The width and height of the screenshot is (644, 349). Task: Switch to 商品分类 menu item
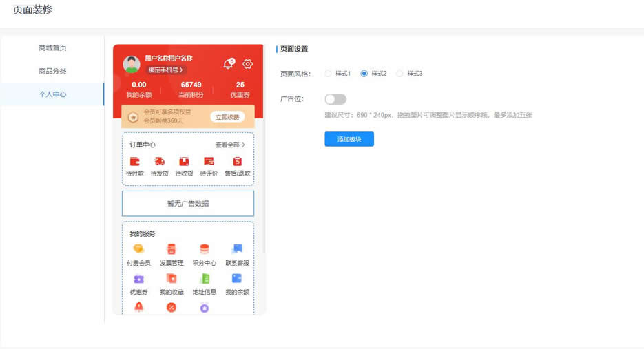click(x=52, y=71)
